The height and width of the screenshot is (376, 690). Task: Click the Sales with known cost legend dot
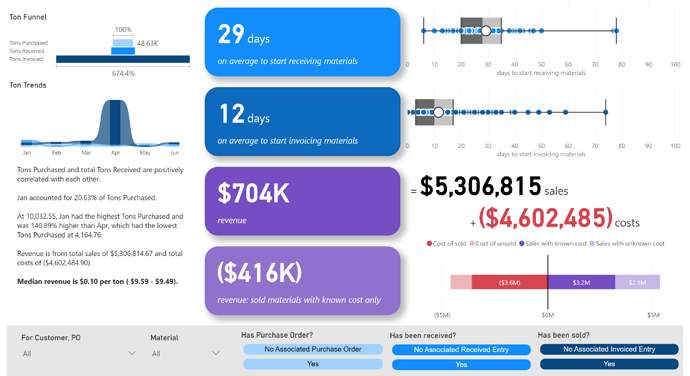[x=522, y=243]
